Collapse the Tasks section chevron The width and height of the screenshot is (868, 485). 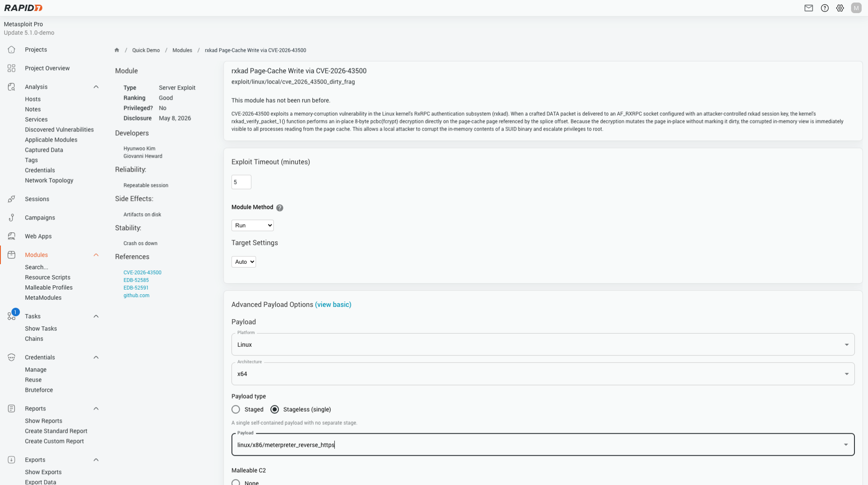96,316
